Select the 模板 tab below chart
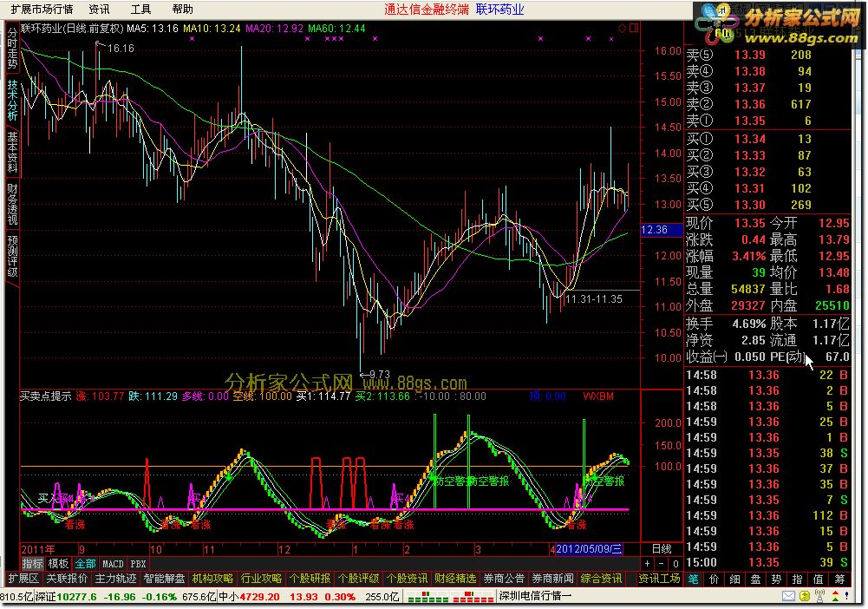This screenshot has width=868, height=609. pos(58,564)
